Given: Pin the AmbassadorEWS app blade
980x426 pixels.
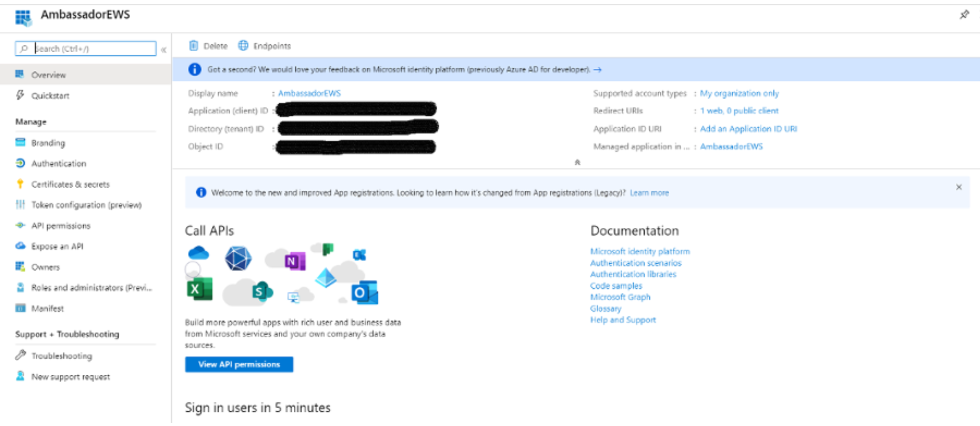Looking at the screenshot, I should [x=964, y=14].
